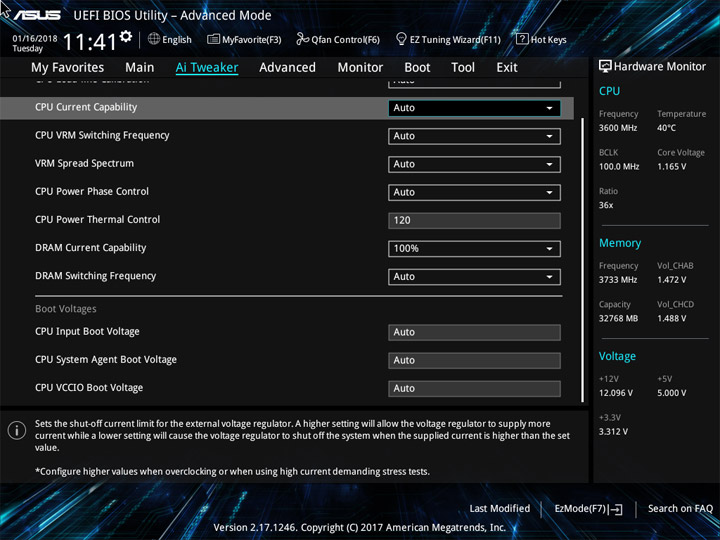Click the CPU Input Boot Voltage field
Screen dimensions: 720x540
tap(474, 332)
